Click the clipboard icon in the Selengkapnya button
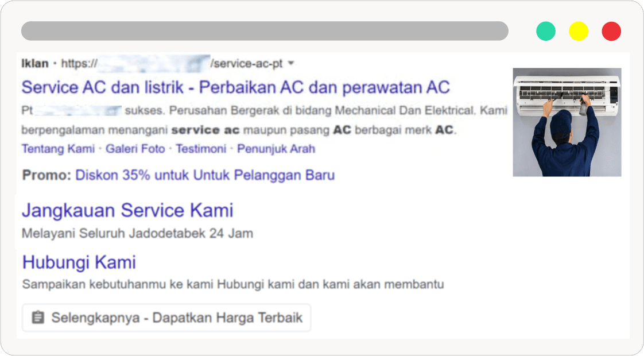 point(38,318)
